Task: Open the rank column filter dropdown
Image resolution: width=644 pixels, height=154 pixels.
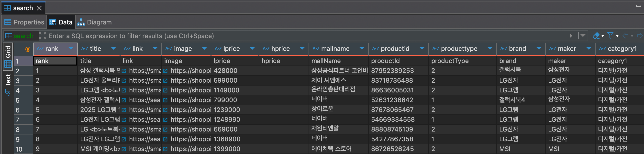Action: tap(71, 48)
